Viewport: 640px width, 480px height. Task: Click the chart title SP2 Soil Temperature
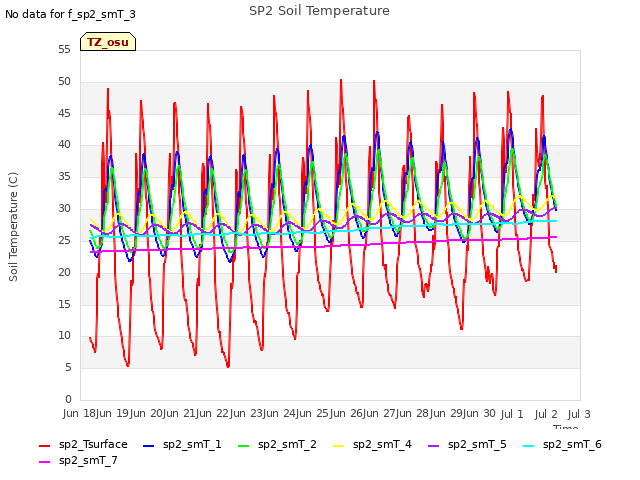pos(319,11)
